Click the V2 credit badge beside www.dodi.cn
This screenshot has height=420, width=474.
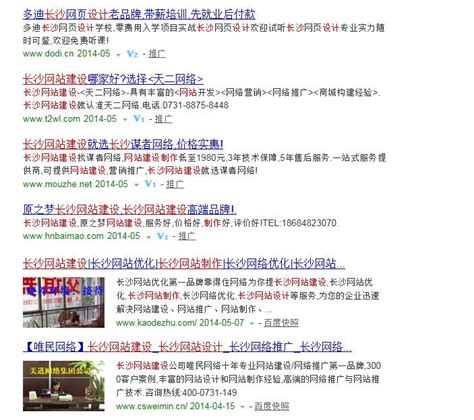click(132, 54)
